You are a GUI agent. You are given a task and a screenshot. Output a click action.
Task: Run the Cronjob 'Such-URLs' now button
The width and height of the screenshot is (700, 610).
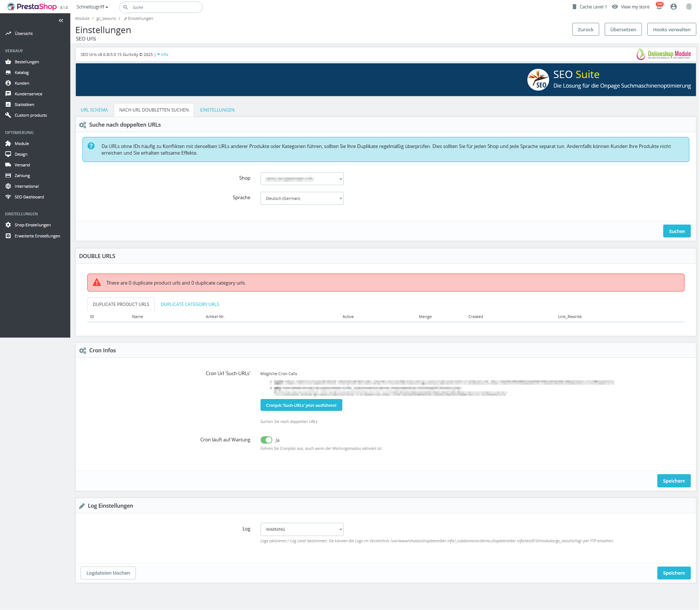tap(301, 405)
